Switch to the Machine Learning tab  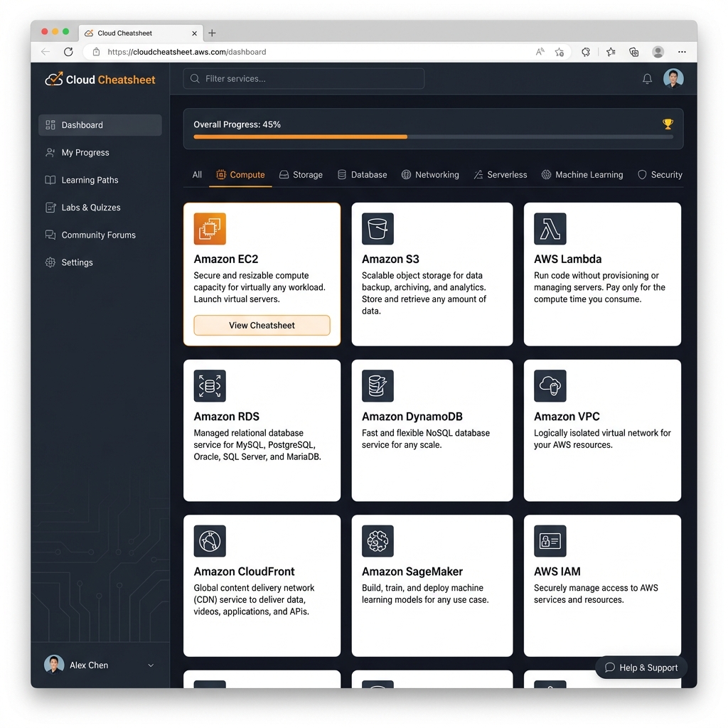coord(582,174)
